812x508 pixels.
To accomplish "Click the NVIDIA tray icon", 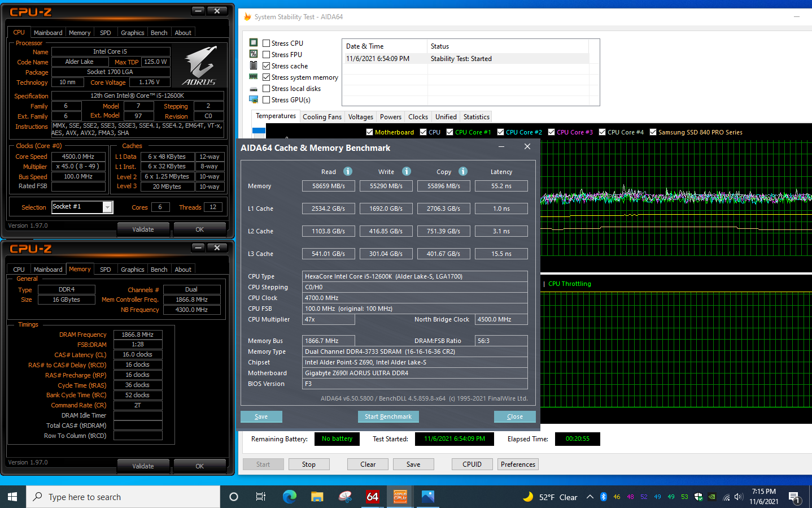I will tap(712, 497).
